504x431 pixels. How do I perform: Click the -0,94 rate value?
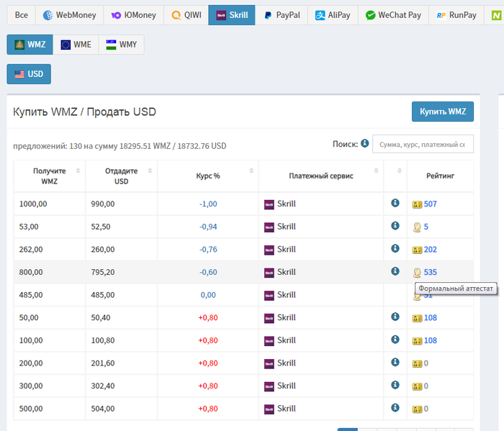(208, 227)
